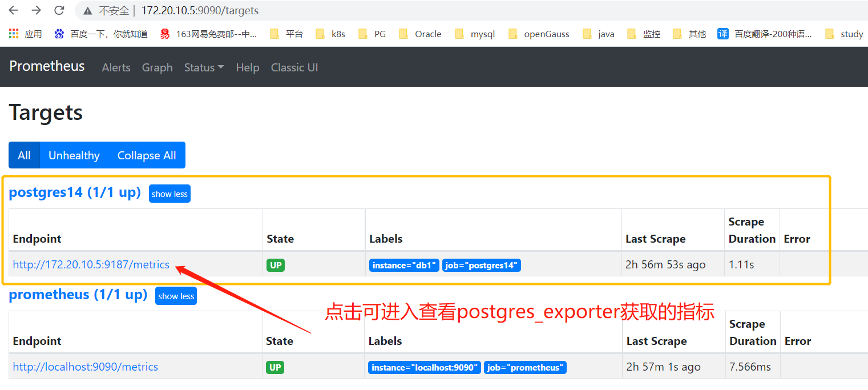Open the 172.20.10.5:9187/metrics endpoint link
868x390 pixels.
pos(91,265)
